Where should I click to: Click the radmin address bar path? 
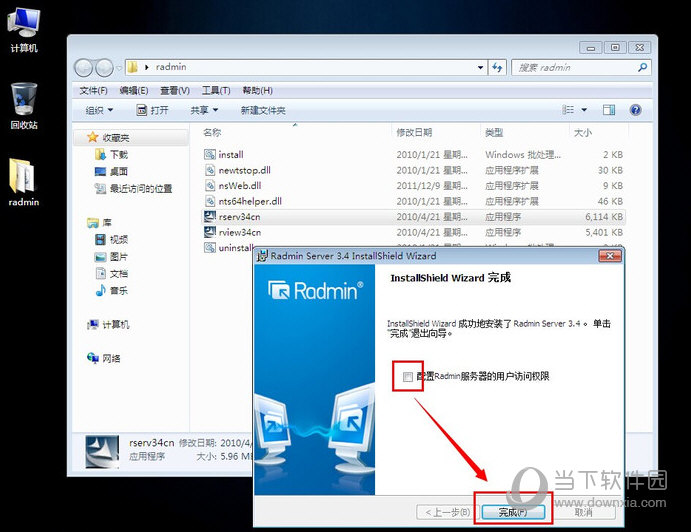pyautogui.click(x=171, y=67)
